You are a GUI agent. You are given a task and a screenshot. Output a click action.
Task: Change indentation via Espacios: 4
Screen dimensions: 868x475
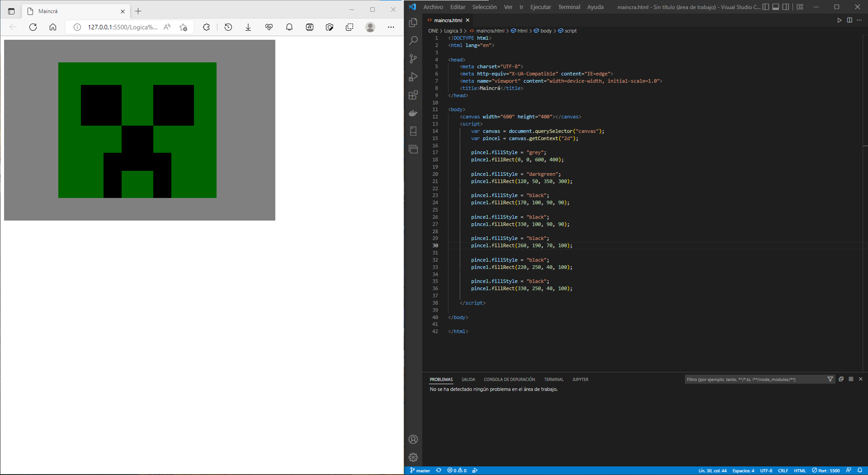(x=743, y=470)
